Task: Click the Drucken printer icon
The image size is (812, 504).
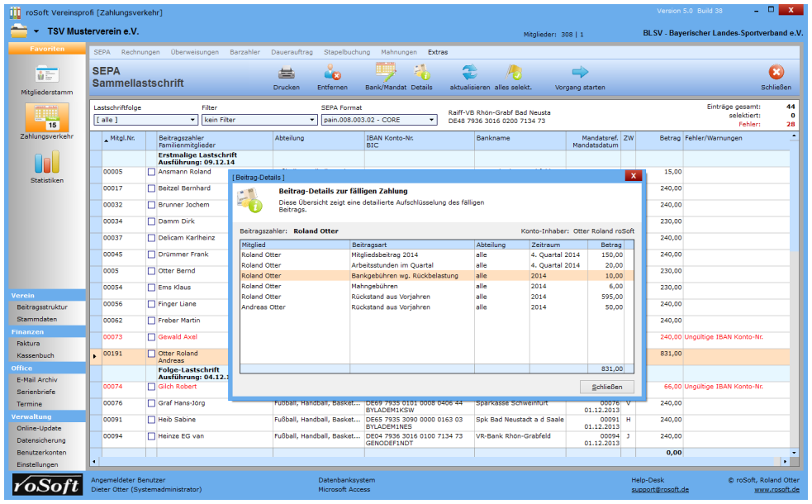Action: (286, 73)
